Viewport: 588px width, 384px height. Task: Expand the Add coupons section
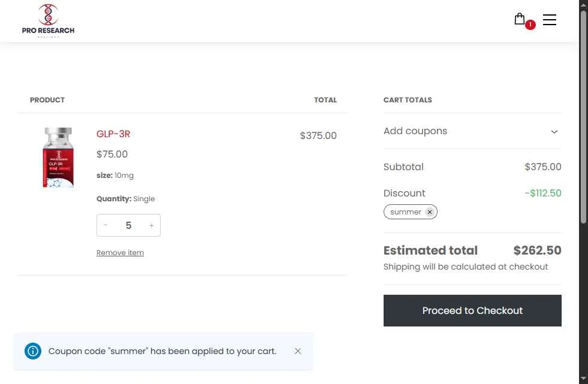tap(472, 131)
